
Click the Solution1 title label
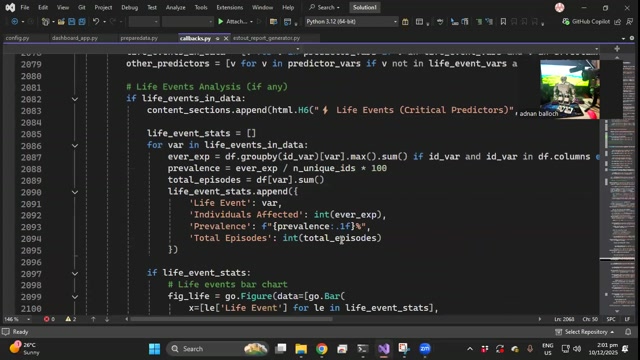(364, 7)
